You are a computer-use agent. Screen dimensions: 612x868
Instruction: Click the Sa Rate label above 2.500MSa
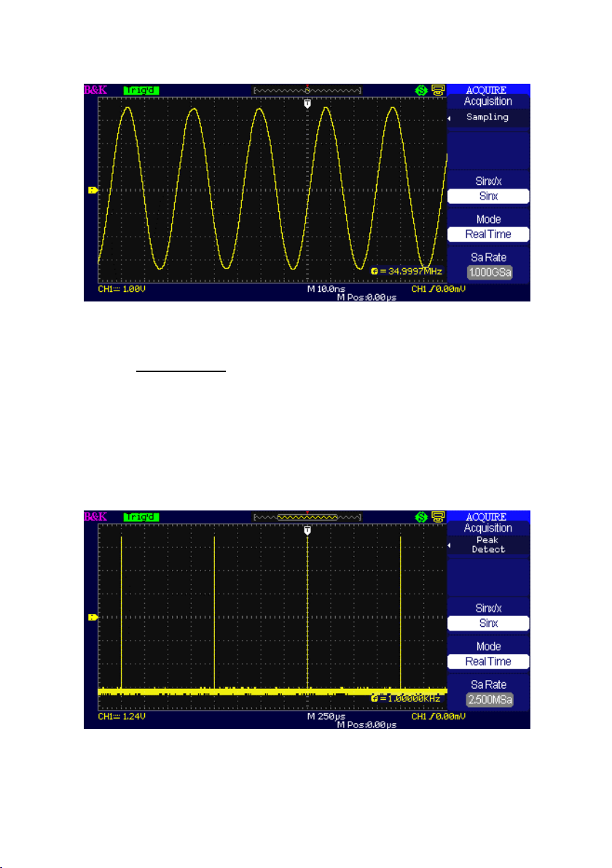coord(488,684)
